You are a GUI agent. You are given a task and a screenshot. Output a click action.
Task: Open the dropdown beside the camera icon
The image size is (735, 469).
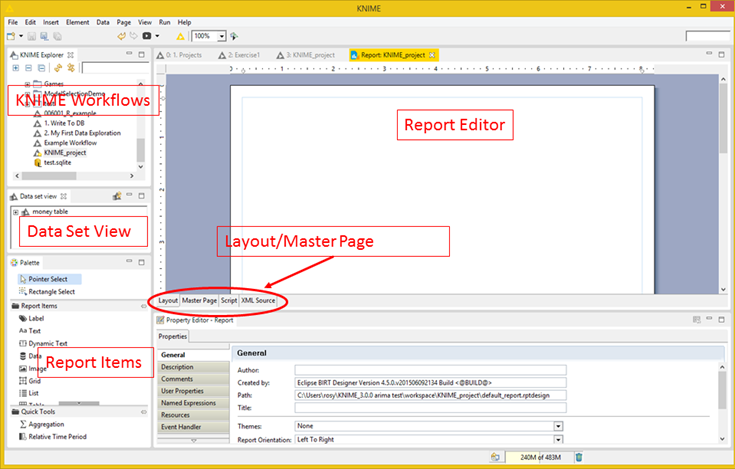point(157,36)
